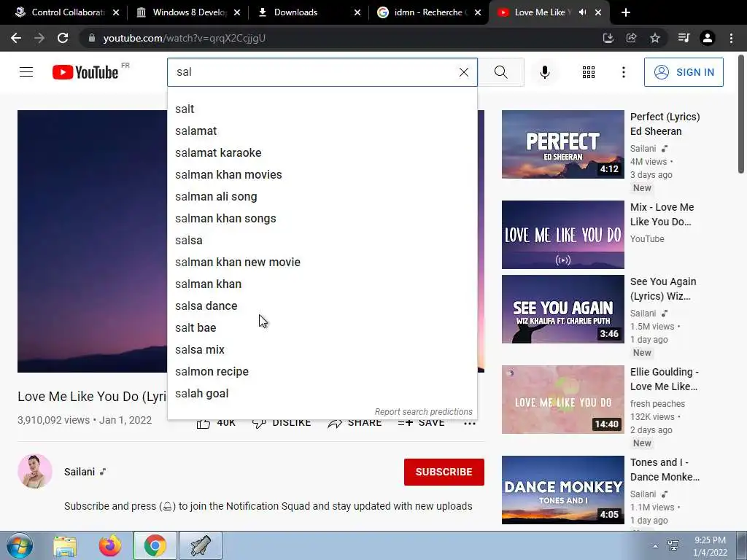This screenshot has width=747, height=560.
Task: Pick 'salman khan songs' suggestion
Action: (x=322, y=219)
